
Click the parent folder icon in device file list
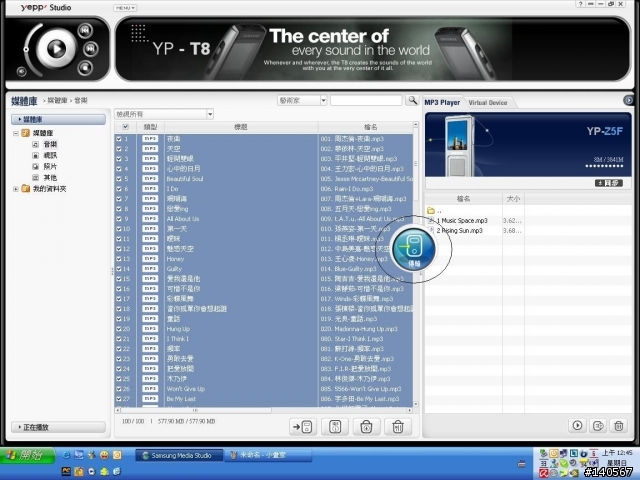pos(431,211)
